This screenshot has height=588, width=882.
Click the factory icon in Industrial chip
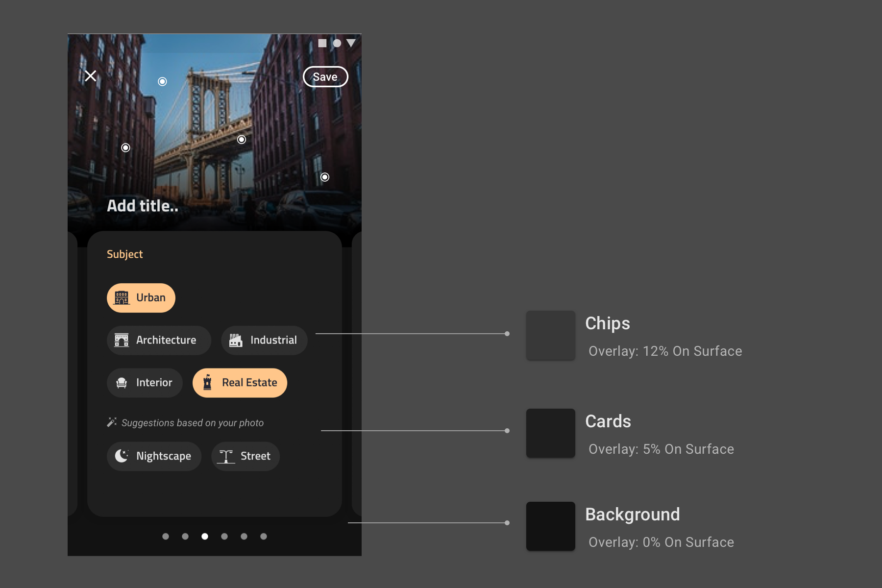point(236,341)
